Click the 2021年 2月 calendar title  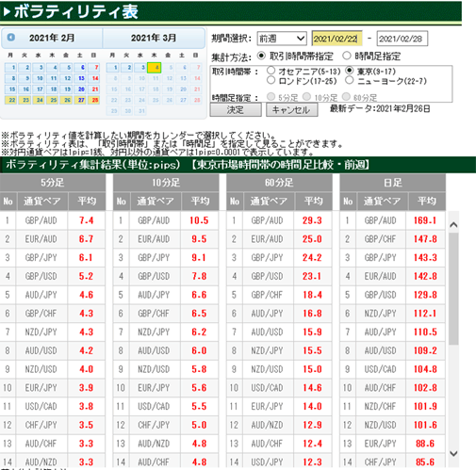click(52, 38)
